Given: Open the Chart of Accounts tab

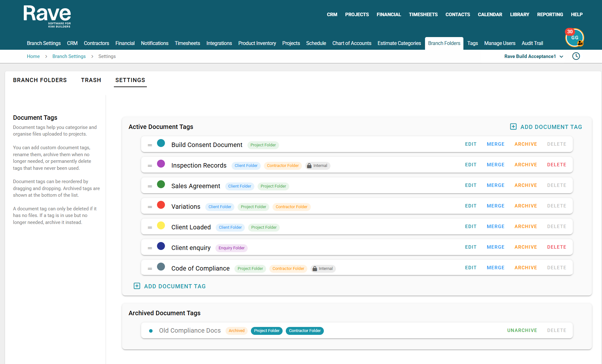Looking at the screenshot, I should coord(352,43).
